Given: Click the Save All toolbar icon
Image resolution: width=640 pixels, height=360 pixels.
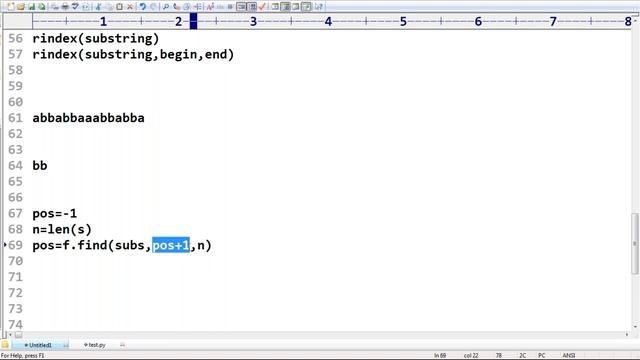Looking at the screenshot, I should click(42, 7).
